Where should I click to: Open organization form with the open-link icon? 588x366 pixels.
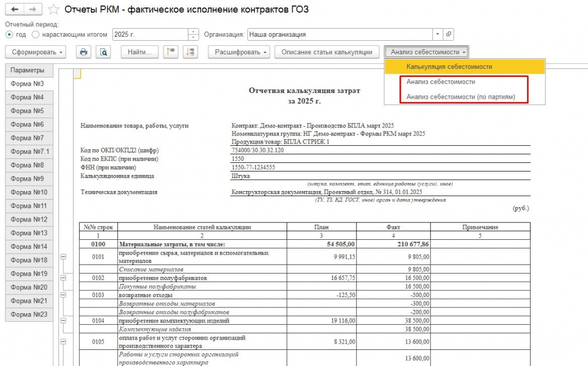click(448, 34)
